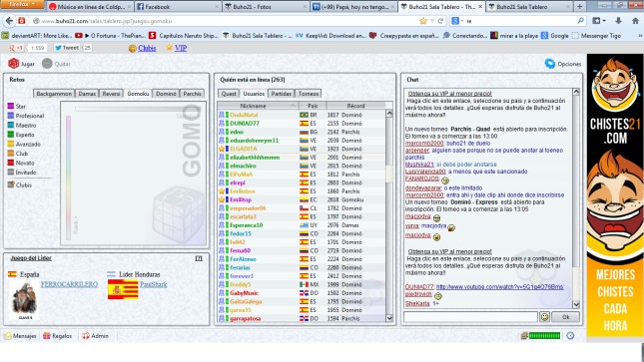The height and width of the screenshot is (362, 644).
Task: Open the YouTube link posted by DUNIAD77
Action: (500, 287)
